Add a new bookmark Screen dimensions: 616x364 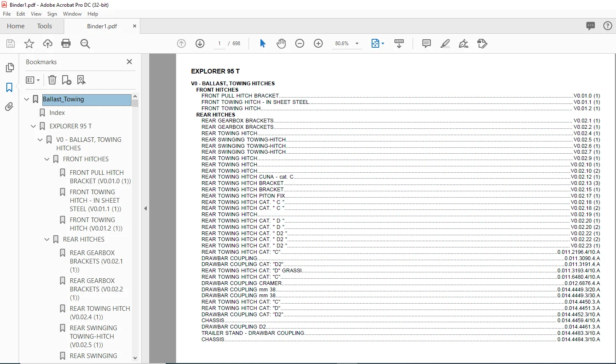tap(66, 80)
